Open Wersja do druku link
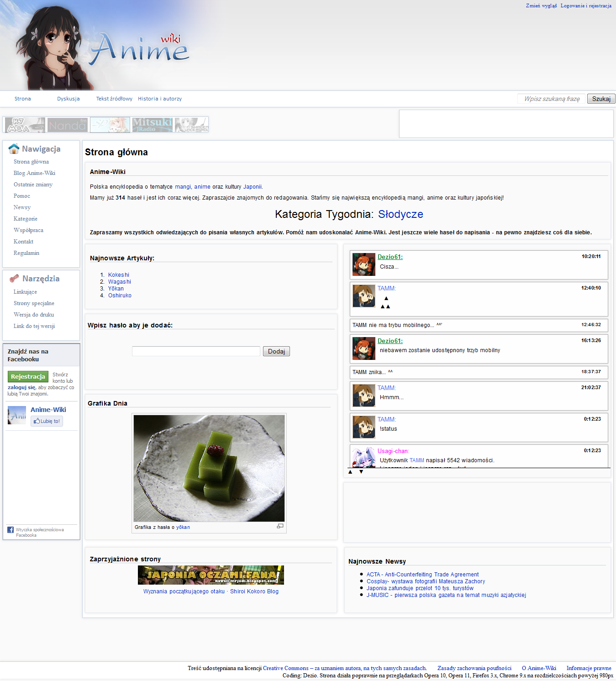616x681 pixels. 34,315
